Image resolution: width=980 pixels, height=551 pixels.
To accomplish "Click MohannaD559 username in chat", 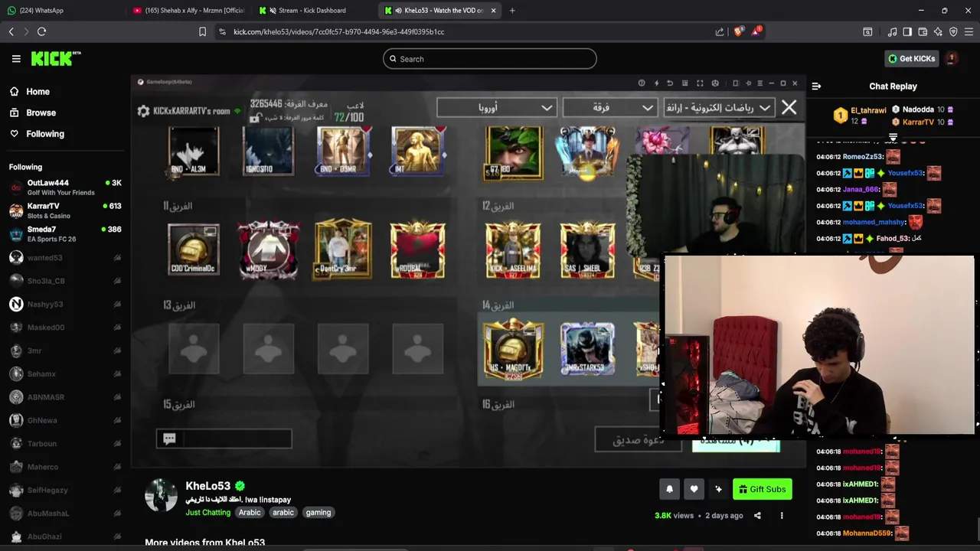I will pyautogui.click(x=867, y=533).
